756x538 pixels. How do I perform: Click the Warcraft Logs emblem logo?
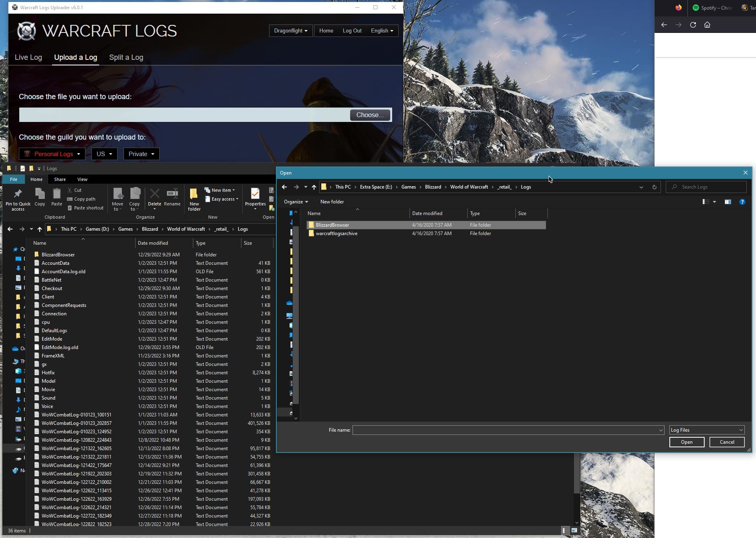click(26, 31)
